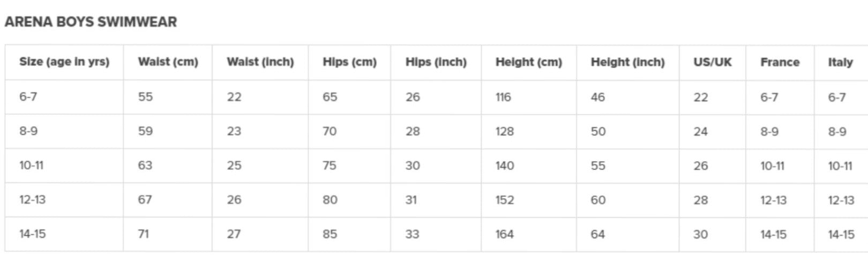This screenshot has width=868, height=267.
Task: Click the ARENA BOYS SWIMWEAR heading
Action: pos(91,22)
